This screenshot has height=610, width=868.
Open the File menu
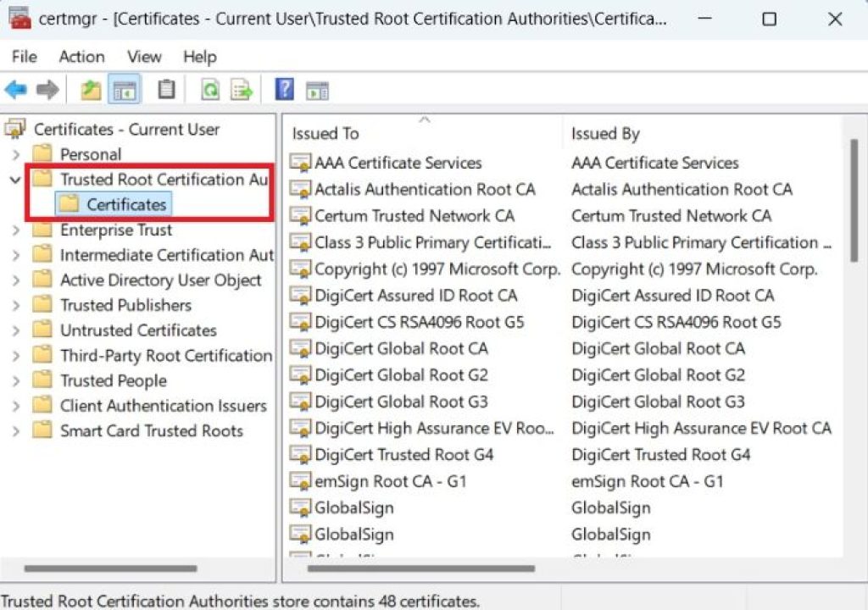[25, 57]
